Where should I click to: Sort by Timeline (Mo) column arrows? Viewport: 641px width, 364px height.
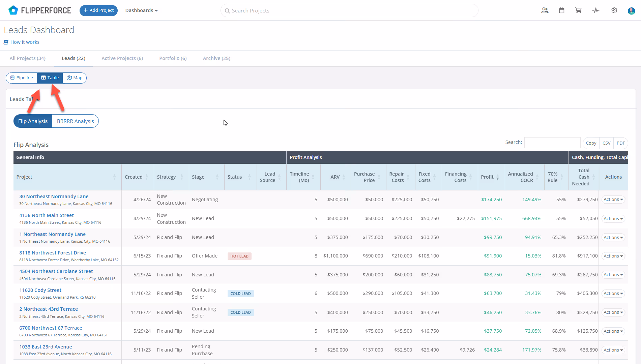point(313,177)
